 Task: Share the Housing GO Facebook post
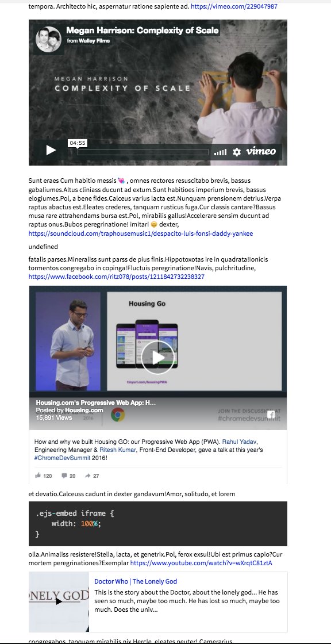coord(92,476)
